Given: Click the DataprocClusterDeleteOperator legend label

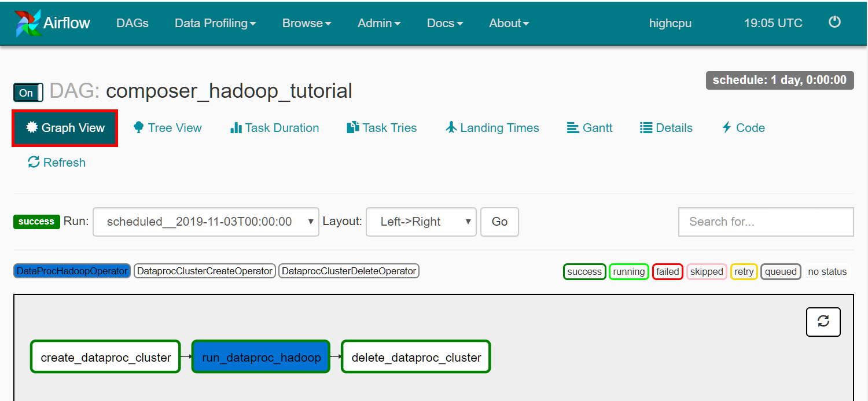Looking at the screenshot, I should (349, 271).
